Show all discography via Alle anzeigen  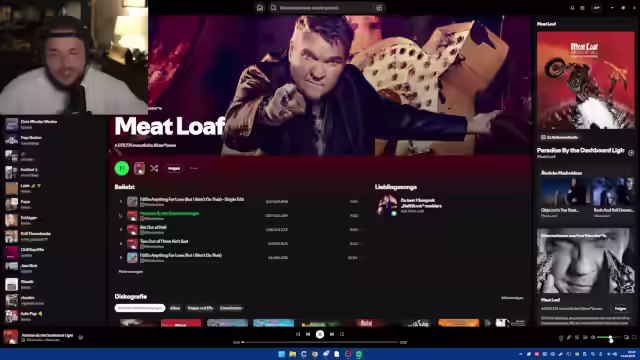click(512, 298)
